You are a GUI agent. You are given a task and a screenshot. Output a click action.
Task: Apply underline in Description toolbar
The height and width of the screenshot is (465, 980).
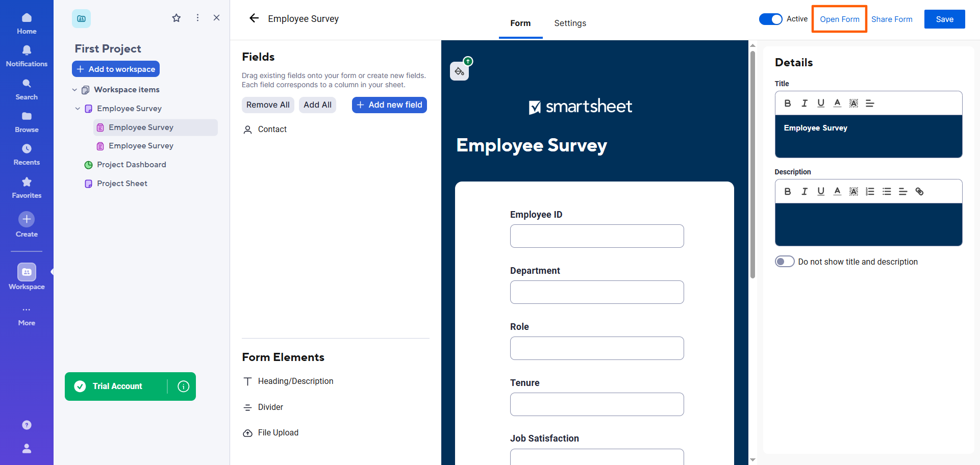821,191
